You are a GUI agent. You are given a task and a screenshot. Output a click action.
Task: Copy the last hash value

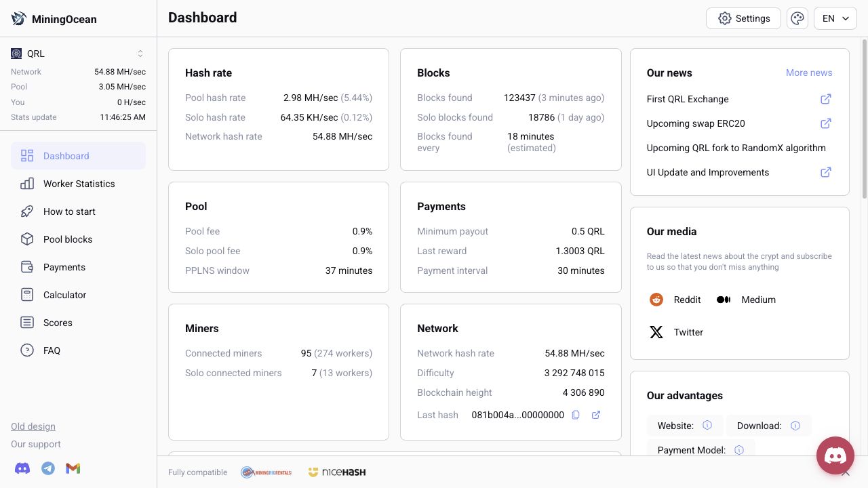pyautogui.click(x=576, y=415)
